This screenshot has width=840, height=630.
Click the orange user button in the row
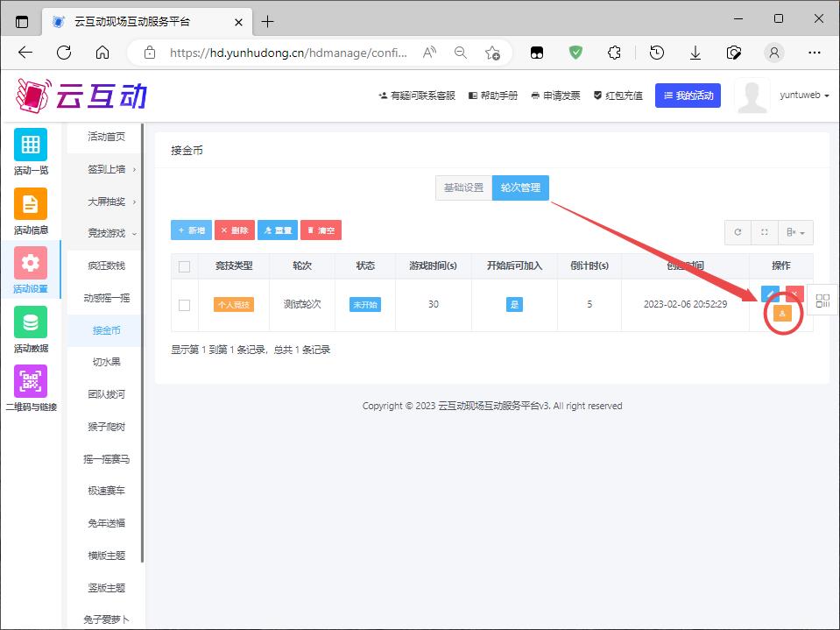(x=782, y=314)
